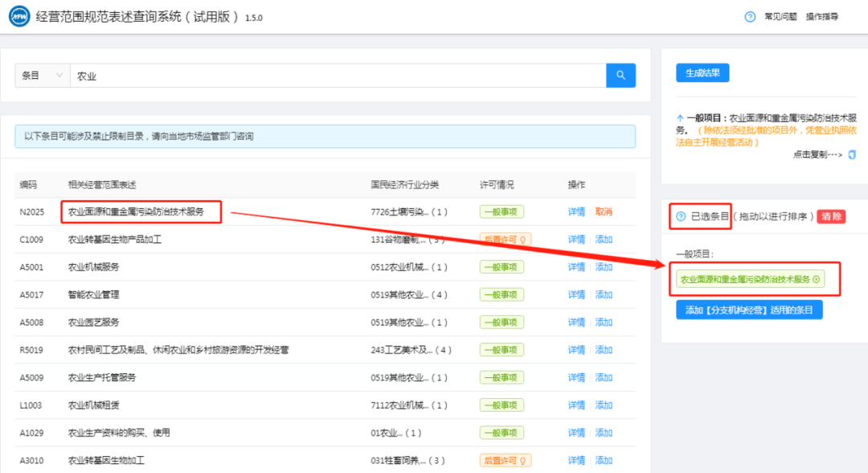Remove selected tag via its close icon

click(x=817, y=279)
